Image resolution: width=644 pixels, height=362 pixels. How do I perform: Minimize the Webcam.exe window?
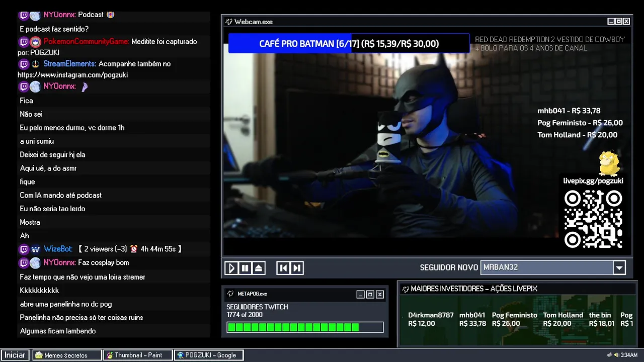tap(611, 21)
